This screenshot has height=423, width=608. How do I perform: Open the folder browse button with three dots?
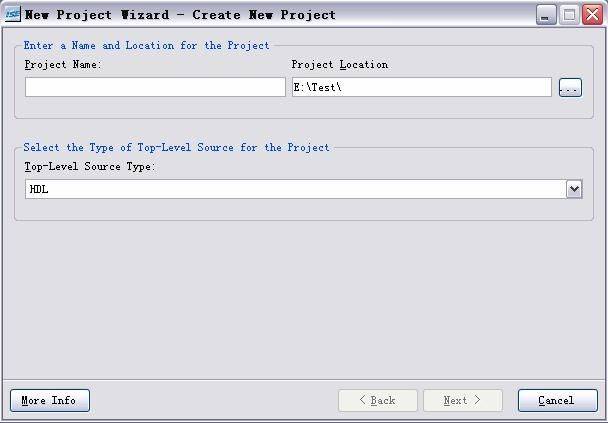[570, 88]
